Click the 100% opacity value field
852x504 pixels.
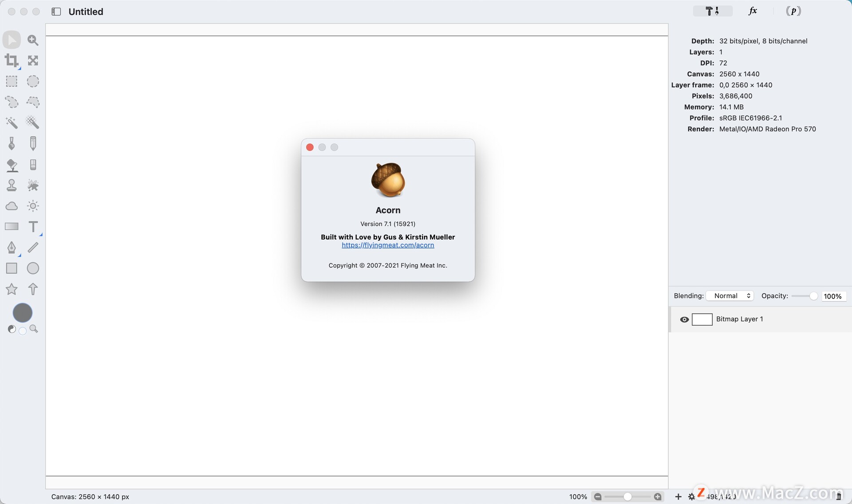coord(833,296)
